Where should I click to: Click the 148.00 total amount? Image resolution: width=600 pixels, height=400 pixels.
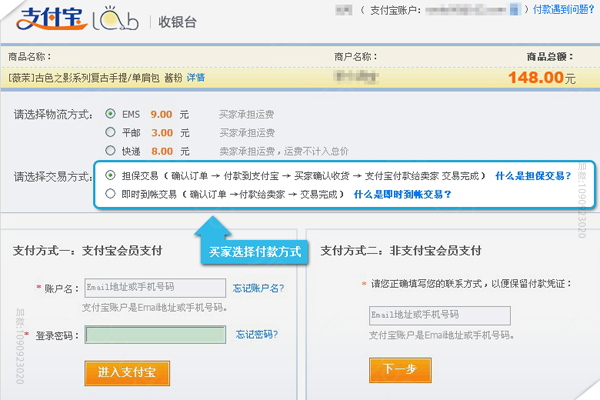[x=536, y=78]
